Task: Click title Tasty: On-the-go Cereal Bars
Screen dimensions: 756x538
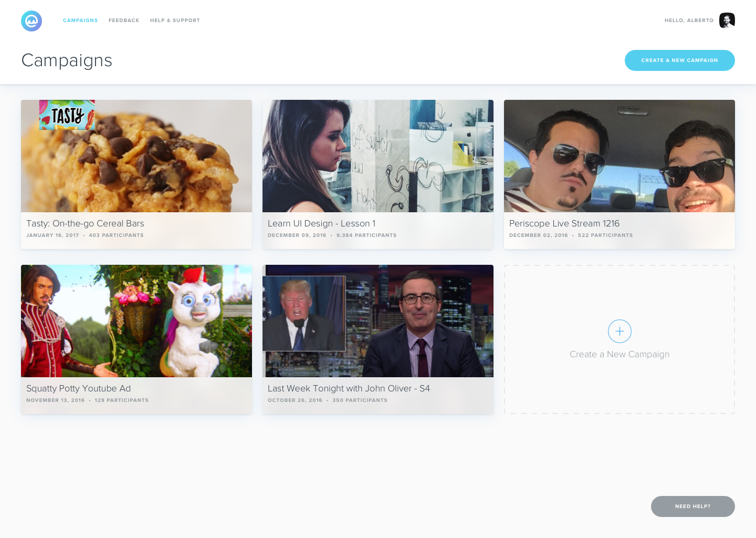Action: 85,224
